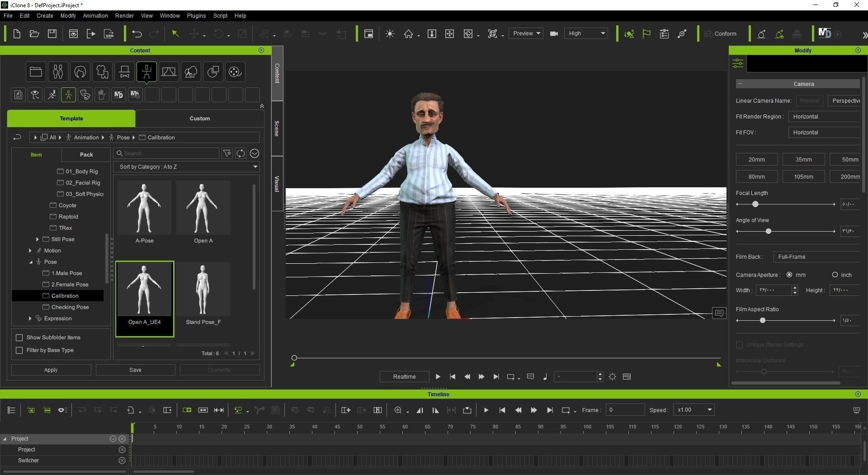
Task: Click the Modify panel settings sliders icon
Action: click(738, 64)
